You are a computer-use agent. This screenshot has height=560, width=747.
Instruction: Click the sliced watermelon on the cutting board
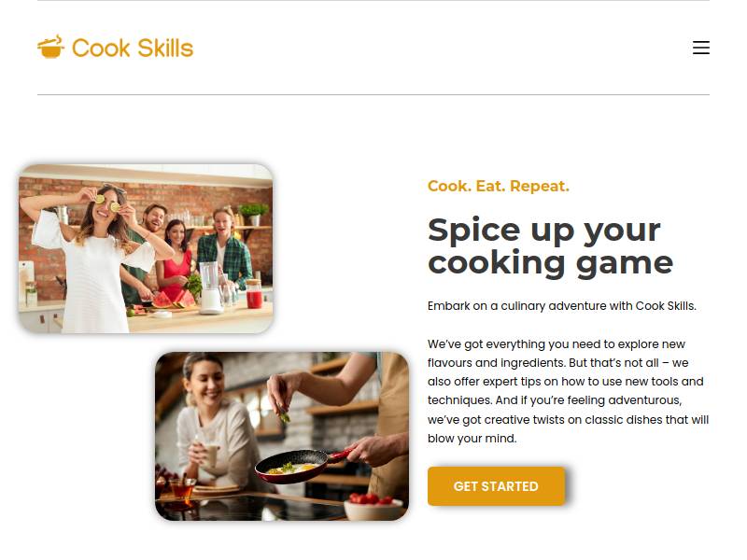pyautogui.click(x=173, y=299)
